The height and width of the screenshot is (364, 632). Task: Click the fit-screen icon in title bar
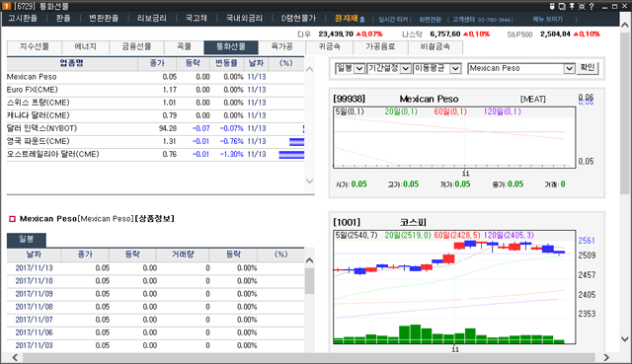[582, 6]
